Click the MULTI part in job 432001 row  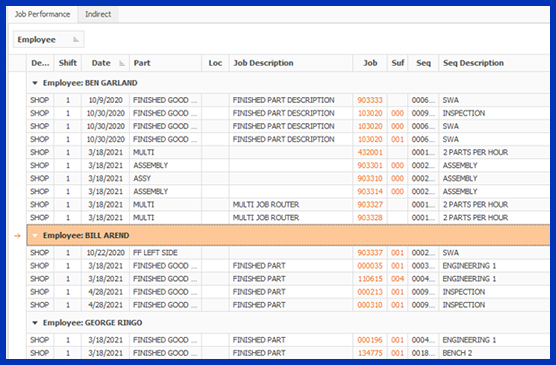144,153
